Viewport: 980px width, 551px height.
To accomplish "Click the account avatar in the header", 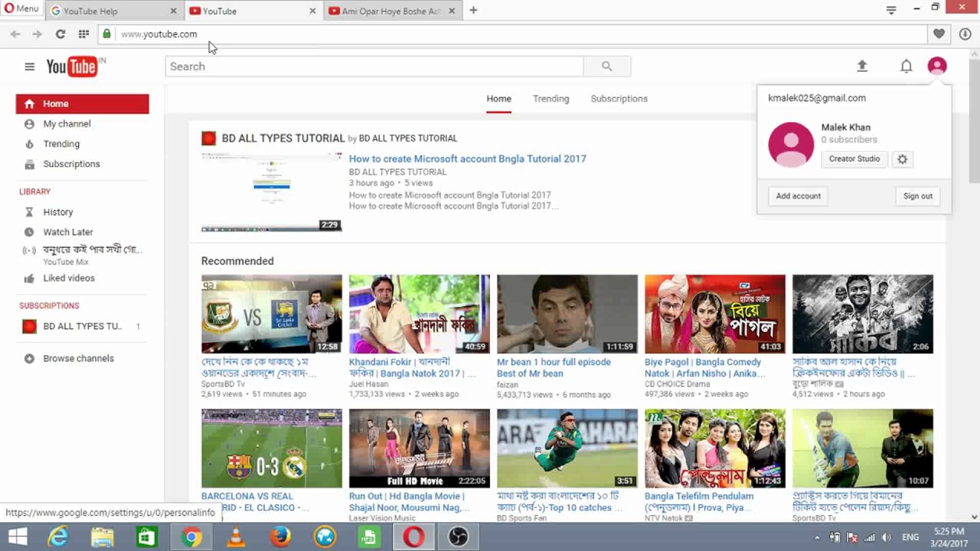I will pyautogui.click(x=937, y=67).
